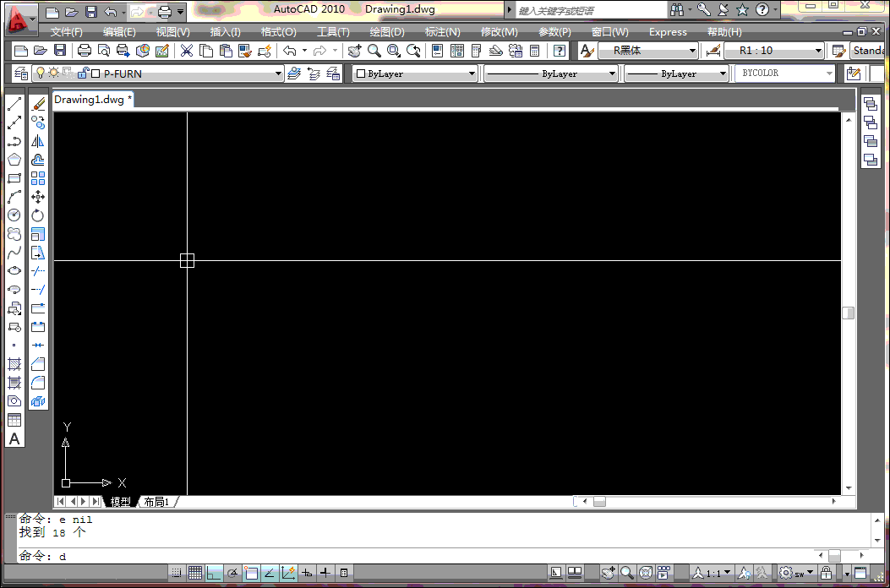This screenshot has width=890, height=588.
Task: Select the Drawing1.dwg document tab
Action: pyautogui.click(x=93, y=100)
